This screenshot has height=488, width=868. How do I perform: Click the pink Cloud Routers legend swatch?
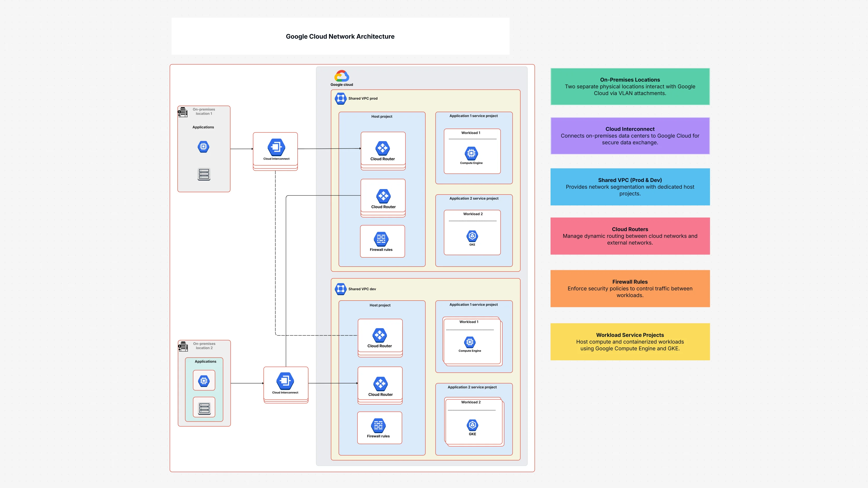(630, 236)
